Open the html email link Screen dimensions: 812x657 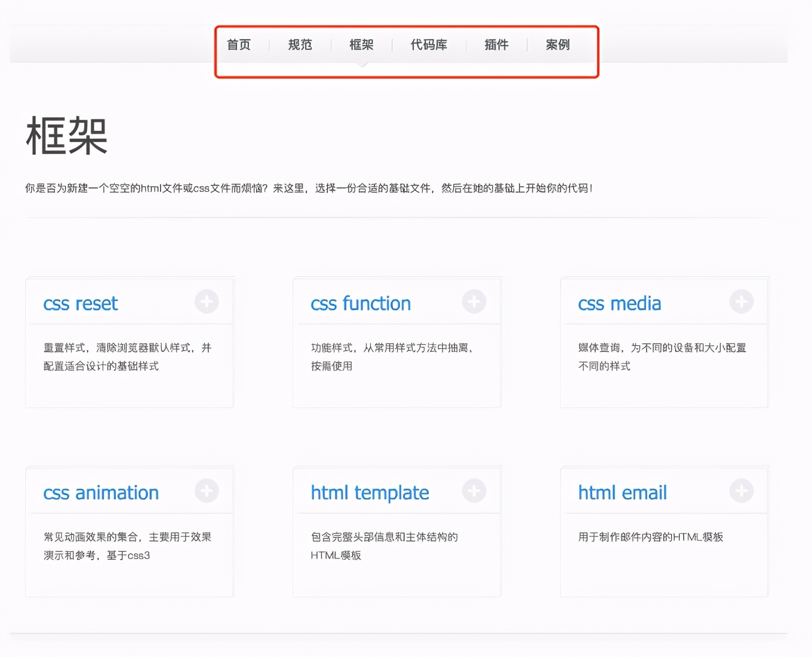click(x=622, y=493)
